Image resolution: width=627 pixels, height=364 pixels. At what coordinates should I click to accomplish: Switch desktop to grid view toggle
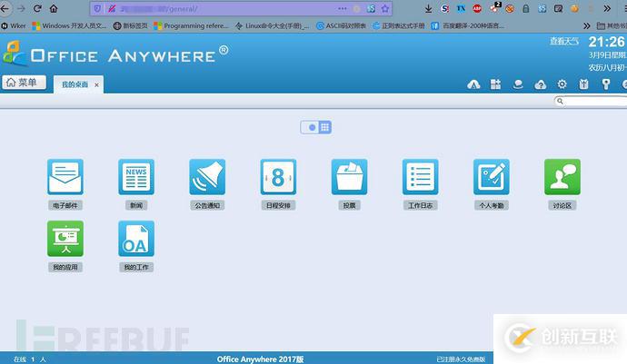click(x=324, y=127)
